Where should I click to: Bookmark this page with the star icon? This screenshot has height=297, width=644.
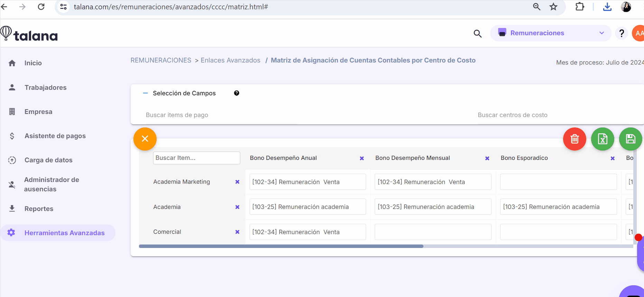(x=553, y=7)
